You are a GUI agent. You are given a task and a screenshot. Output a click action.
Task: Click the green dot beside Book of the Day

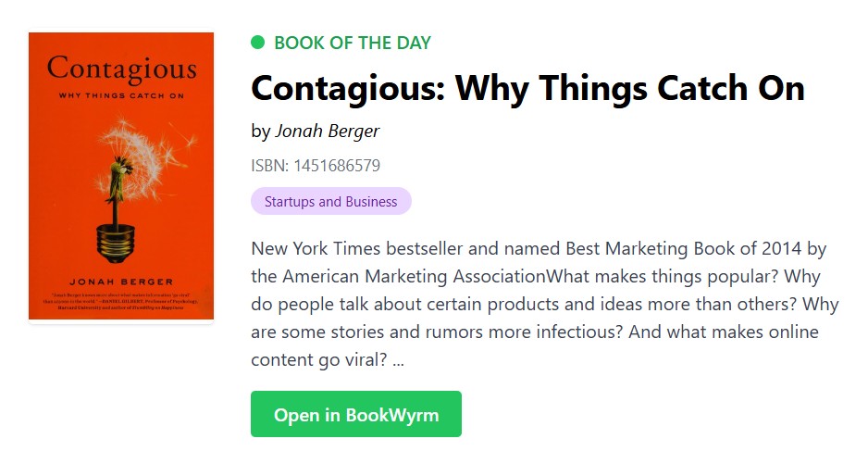(258, 43)
